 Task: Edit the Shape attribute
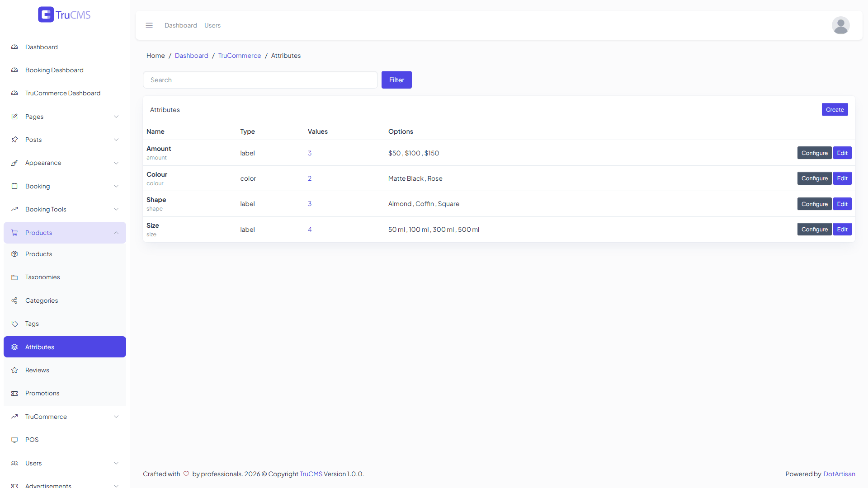coord(842,204)
